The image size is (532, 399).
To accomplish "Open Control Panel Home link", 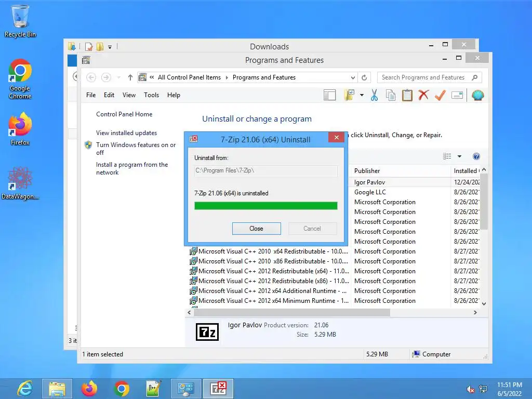I will coord(124,114).
